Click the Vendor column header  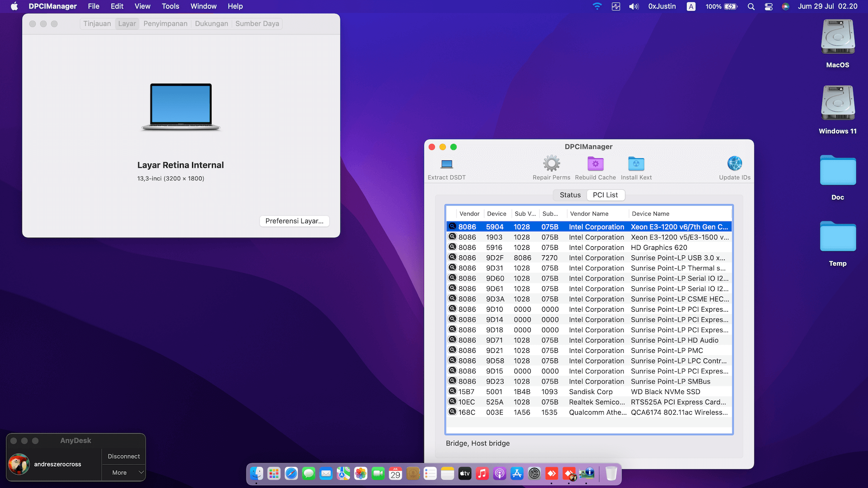coord(469,214)
